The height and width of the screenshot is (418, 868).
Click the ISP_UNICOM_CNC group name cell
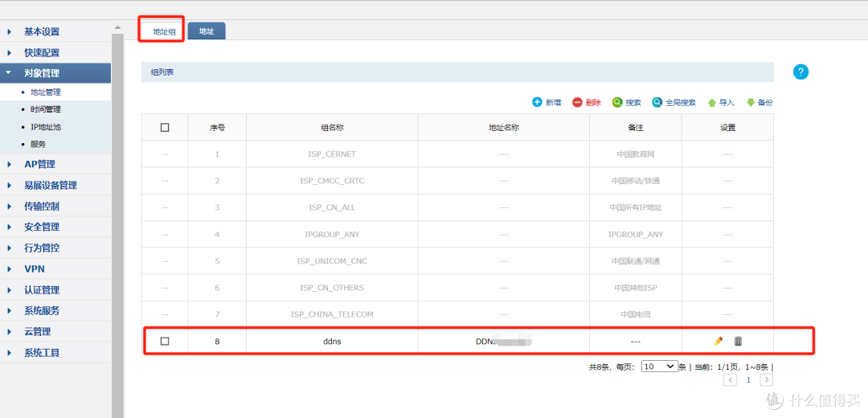(332, 260)
